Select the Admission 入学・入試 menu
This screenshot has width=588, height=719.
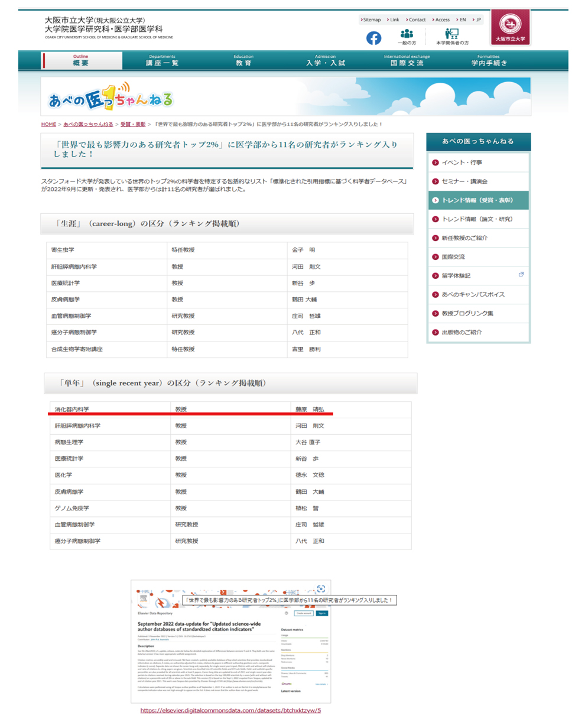point(325,60)
